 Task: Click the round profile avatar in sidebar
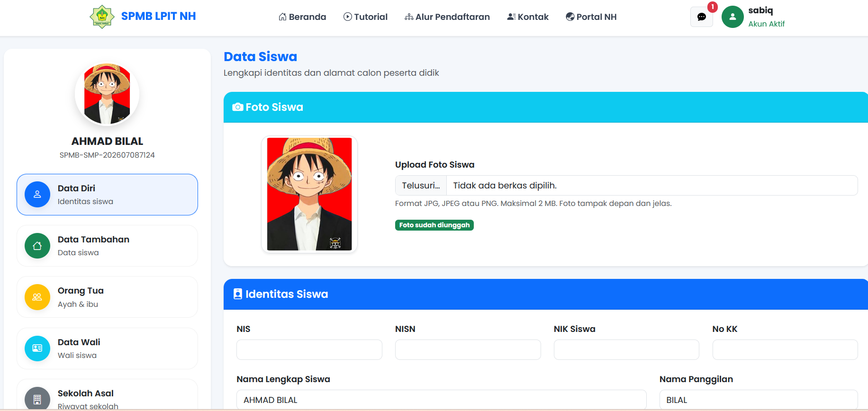coord(107,94)
